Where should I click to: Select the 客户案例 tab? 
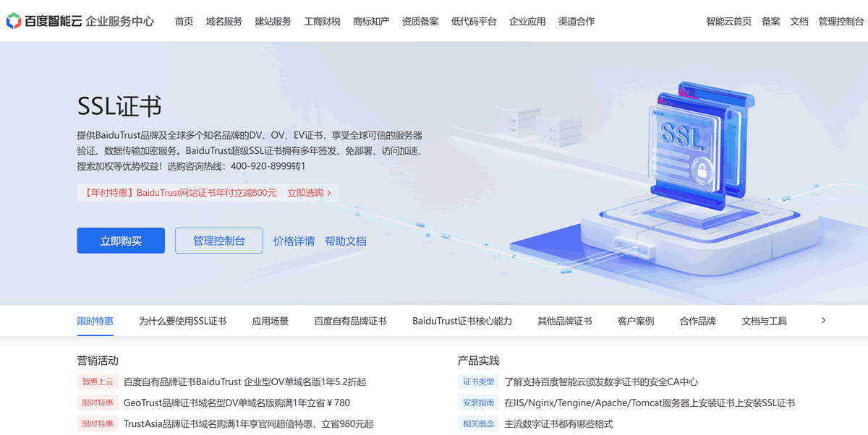tap(636, 321)
